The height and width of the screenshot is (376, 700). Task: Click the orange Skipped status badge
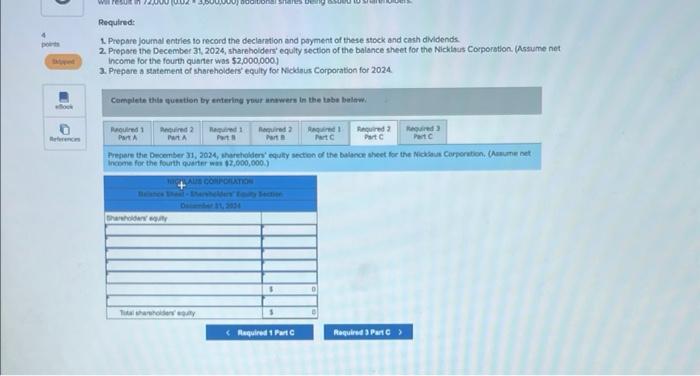pos(63,62)
